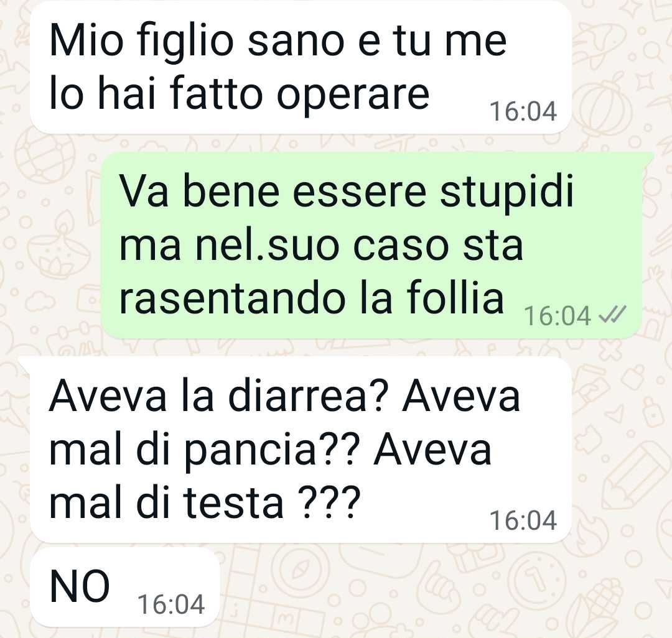Tap the coin doodle showing number 1
The height and width of the screenshot is (638, 672).
pyautogui.click(x=535, y=582)
